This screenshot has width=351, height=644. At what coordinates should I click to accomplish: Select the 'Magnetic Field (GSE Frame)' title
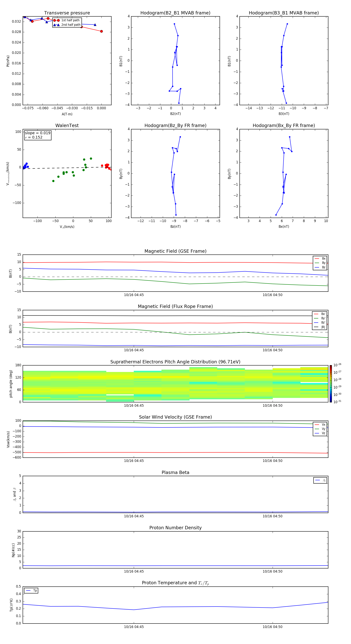tap(175, 251)
